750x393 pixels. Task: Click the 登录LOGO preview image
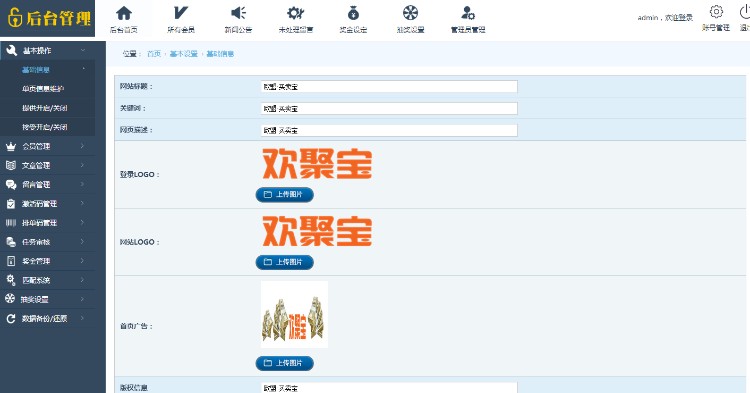(x=317, y=164)
